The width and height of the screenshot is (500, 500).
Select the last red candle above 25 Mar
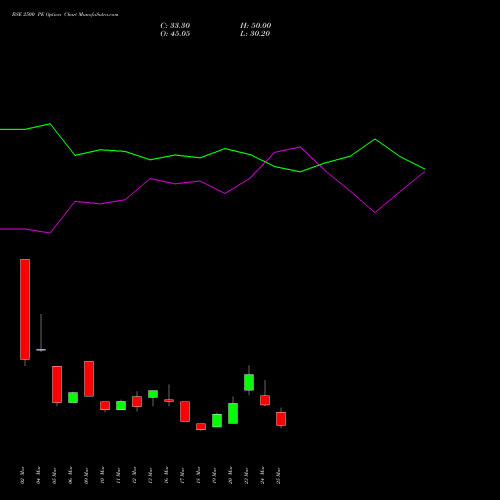(281, 419)
